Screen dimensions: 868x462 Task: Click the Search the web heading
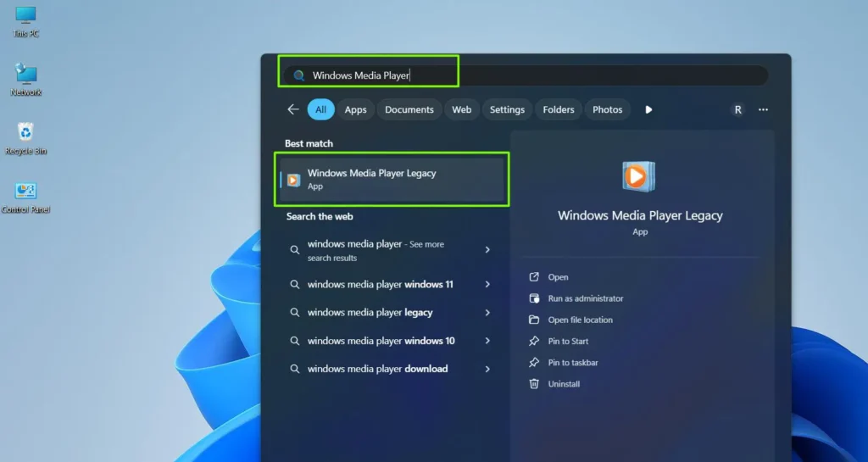coord(320,216)
